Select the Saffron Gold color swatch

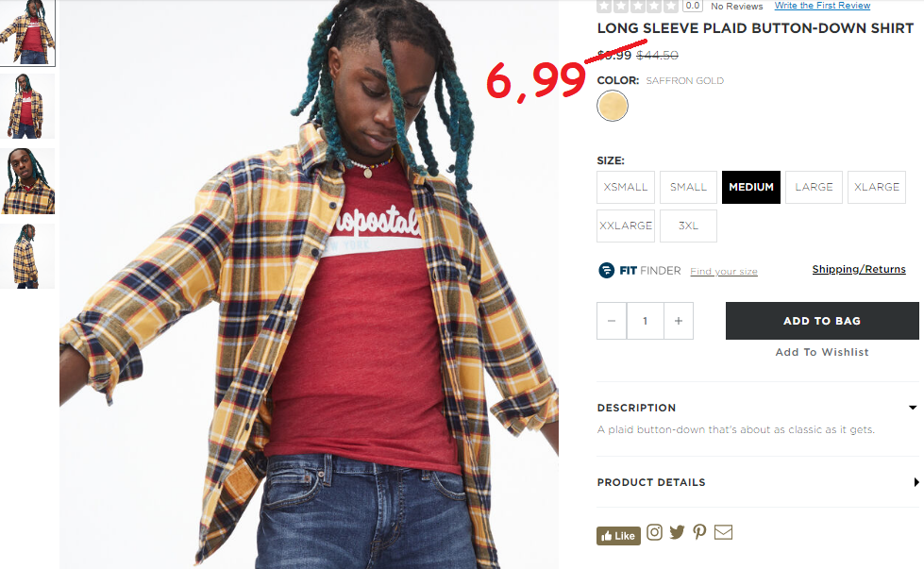[x=613, y=106]
